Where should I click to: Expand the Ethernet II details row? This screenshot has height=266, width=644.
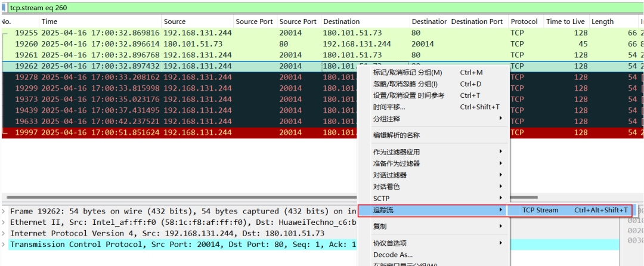click(4, 222)
